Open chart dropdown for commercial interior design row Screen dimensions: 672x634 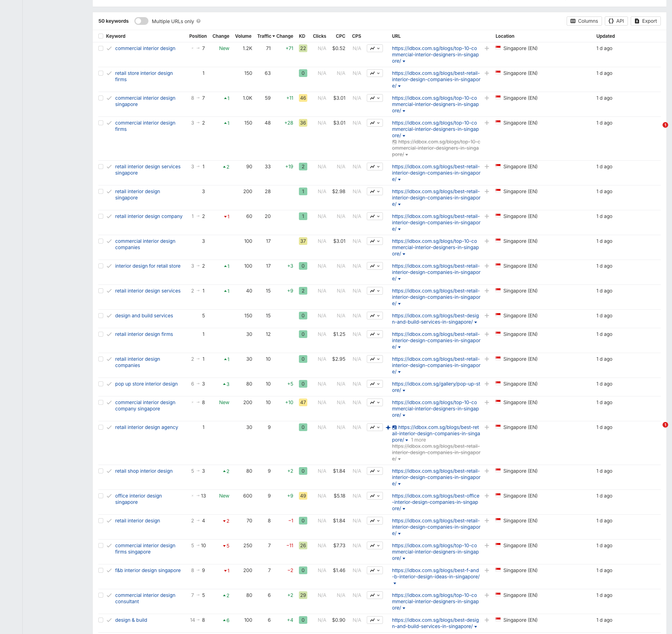[375, 48]
